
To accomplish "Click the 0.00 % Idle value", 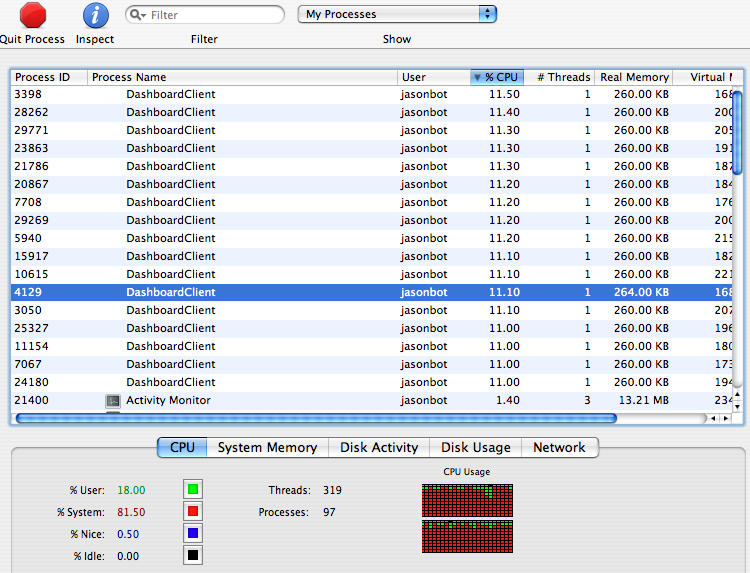I will pyautogui.click(x=128, y=556).
